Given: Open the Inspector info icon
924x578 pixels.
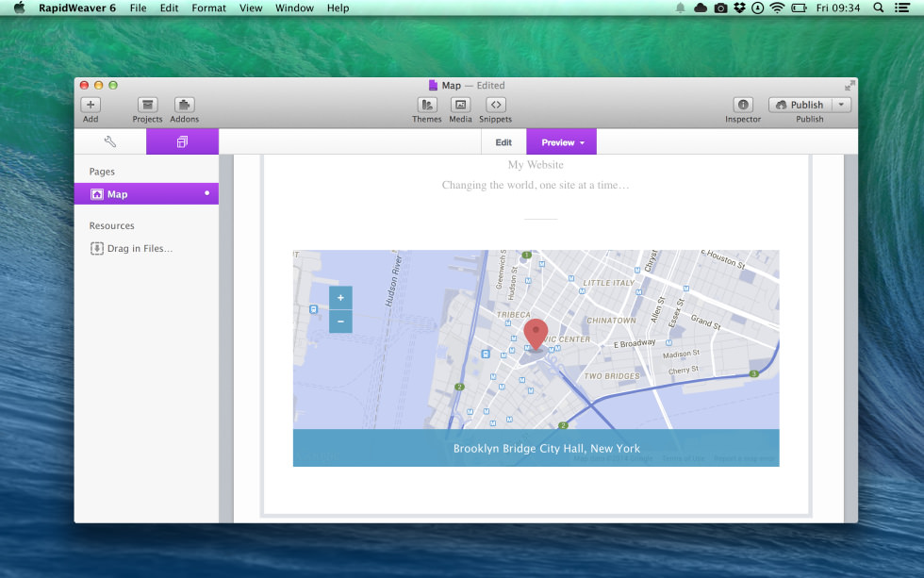Looking at the screenshot, I should click(743, 105).
